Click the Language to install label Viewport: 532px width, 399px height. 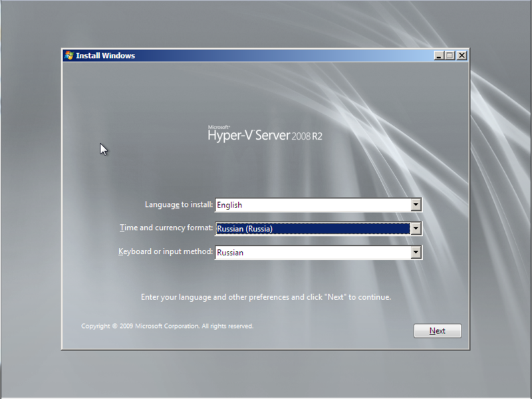178,204
